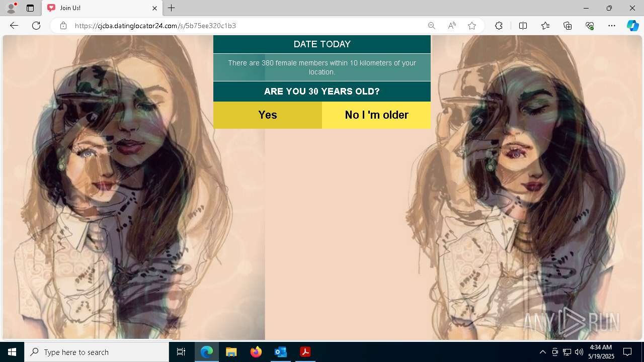Open Outlook from the taskbar
This screenshot has height=362, width=644.
[x=280, y=352]
